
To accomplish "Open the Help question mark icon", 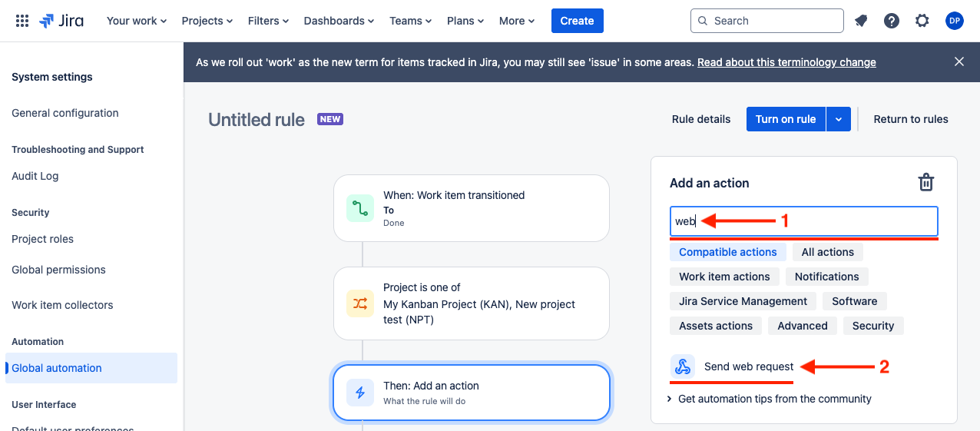I will point(892,21).
